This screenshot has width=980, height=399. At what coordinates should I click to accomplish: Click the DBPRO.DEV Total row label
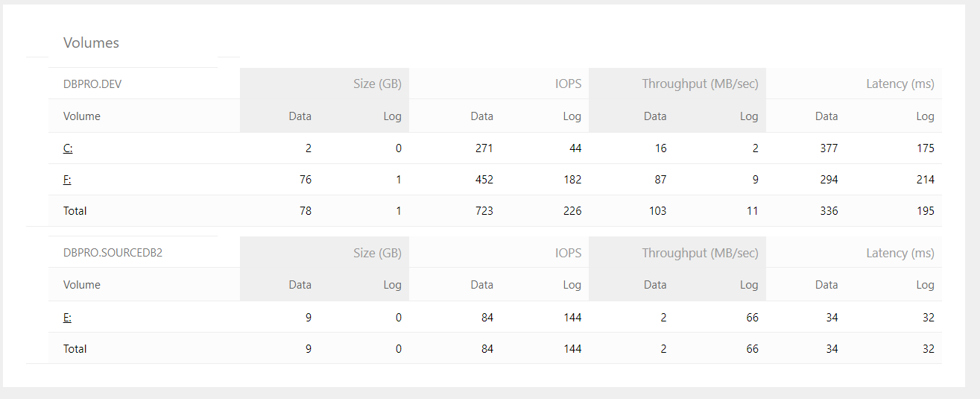tap(75, 211)
